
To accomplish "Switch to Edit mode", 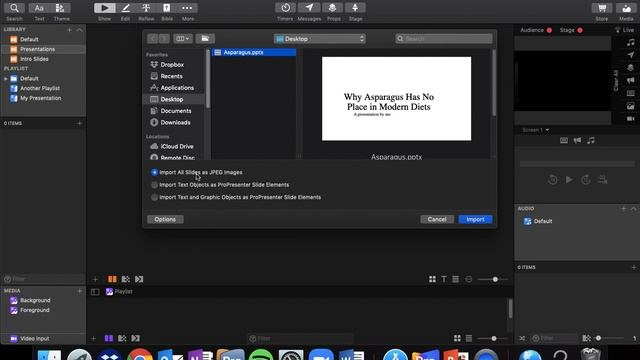I will point(125,8).
